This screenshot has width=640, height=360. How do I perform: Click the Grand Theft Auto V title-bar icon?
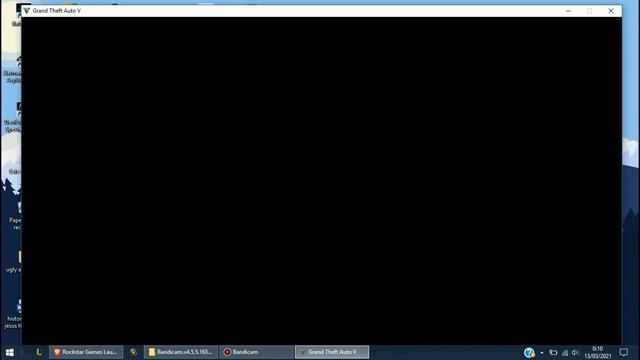tap(27, 11)
